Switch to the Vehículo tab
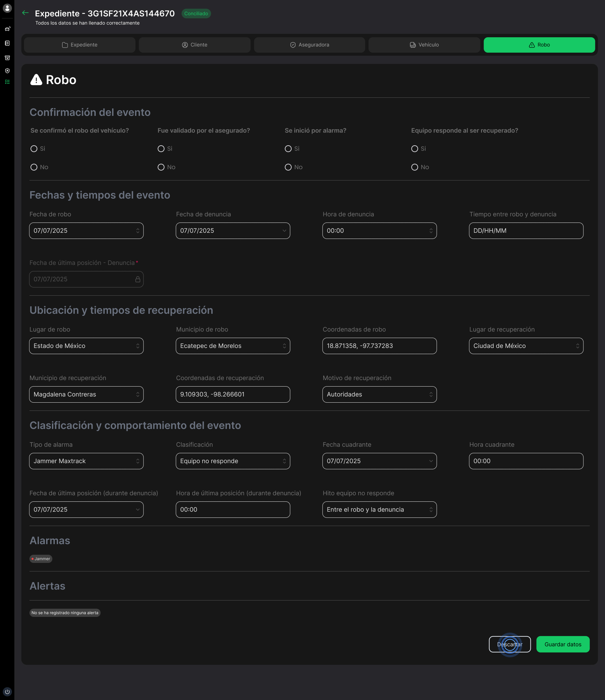This screenshot has width=605, height=700. coord(424,45)
